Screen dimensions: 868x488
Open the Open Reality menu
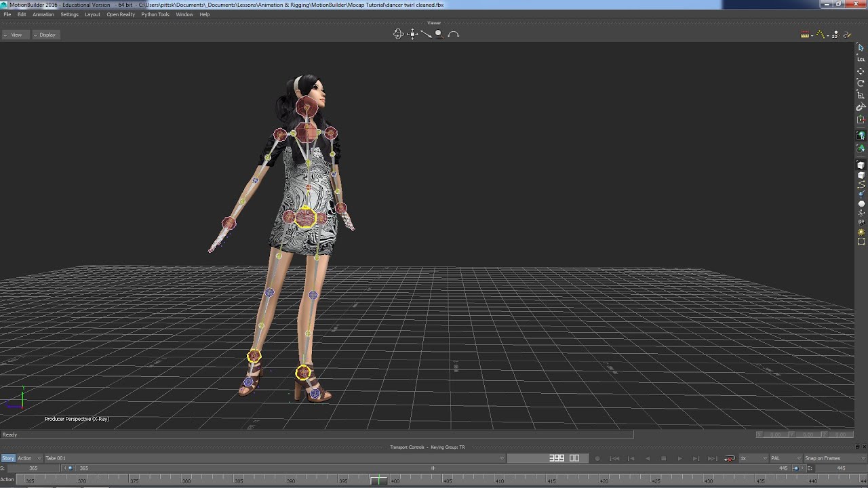tap(121, 14)
